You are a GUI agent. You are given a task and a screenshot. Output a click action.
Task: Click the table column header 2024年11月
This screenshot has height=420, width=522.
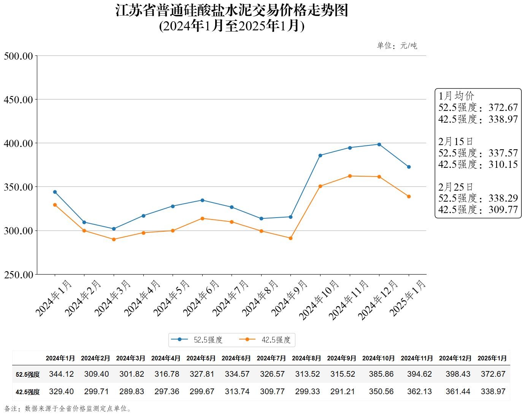[x=417, y=358]
